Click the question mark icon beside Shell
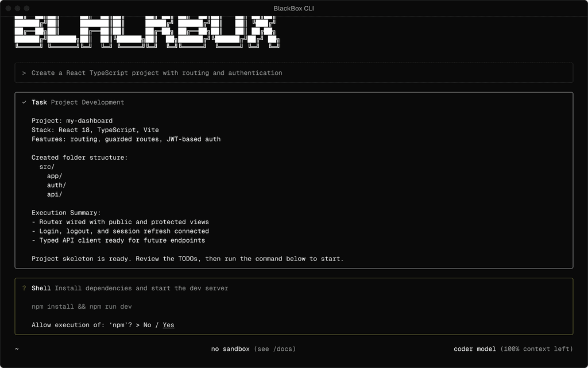Image resolution: width=588 pixels, height=368 pixels. tap(24, 287)
